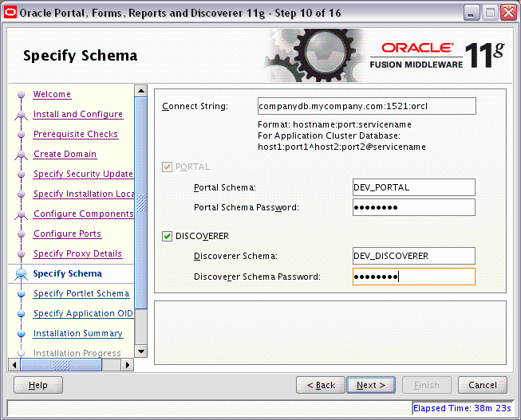Click the greyed-out Finish button
Viewport: 521px width, 420px height.
pyautogui.click(x=427, y=385)
